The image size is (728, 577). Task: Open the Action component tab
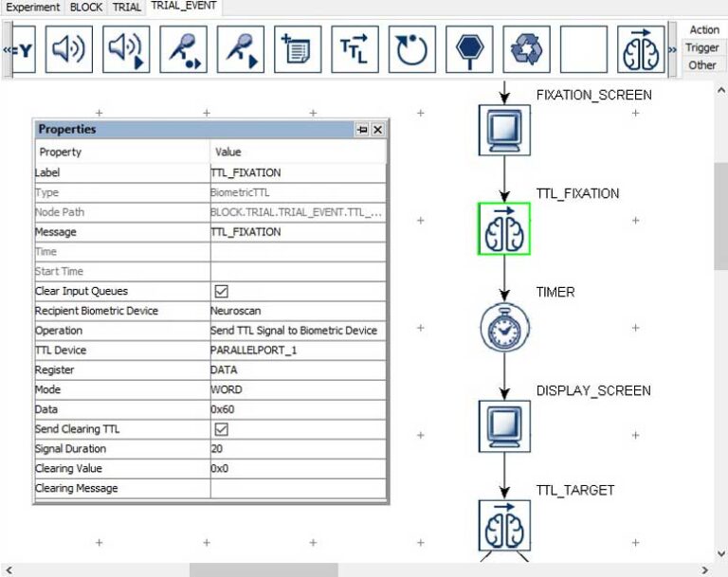coord(704,30)
